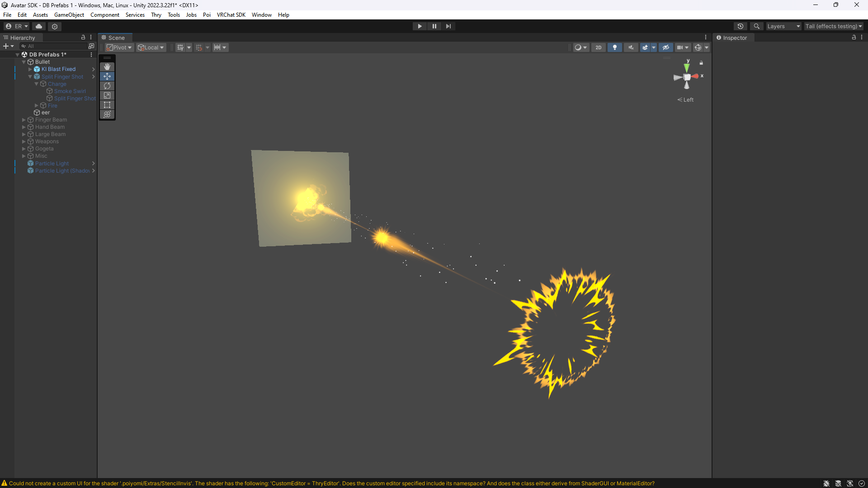
Task: Expand the Finger Beam object
Action: pyautogui.click(x=24, y=120)
